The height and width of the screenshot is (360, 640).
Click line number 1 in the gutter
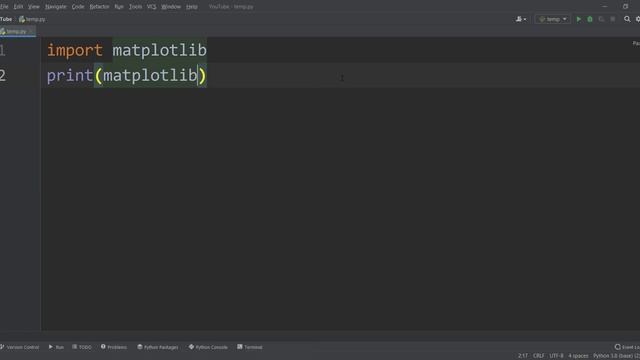pyautogui.click(x=2, y=50)
